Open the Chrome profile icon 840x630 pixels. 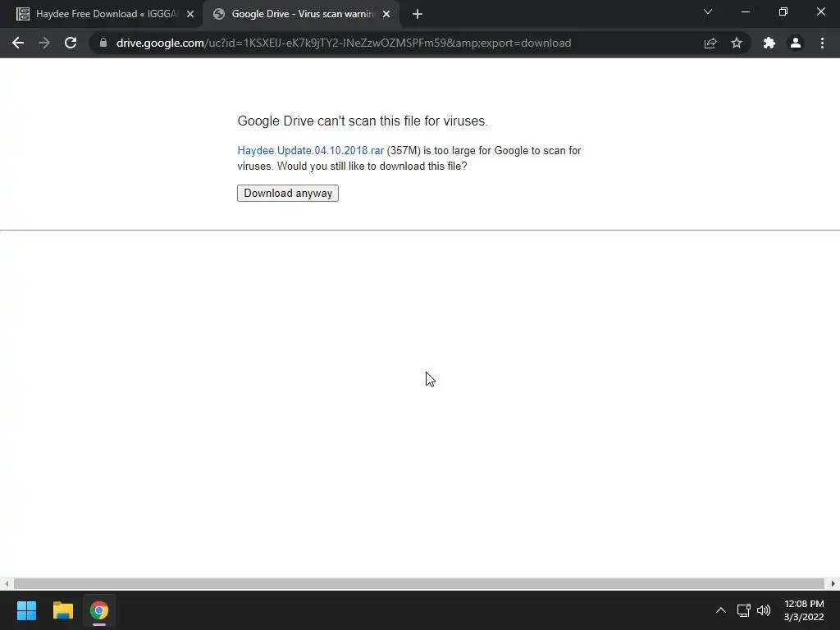(796, 43)
